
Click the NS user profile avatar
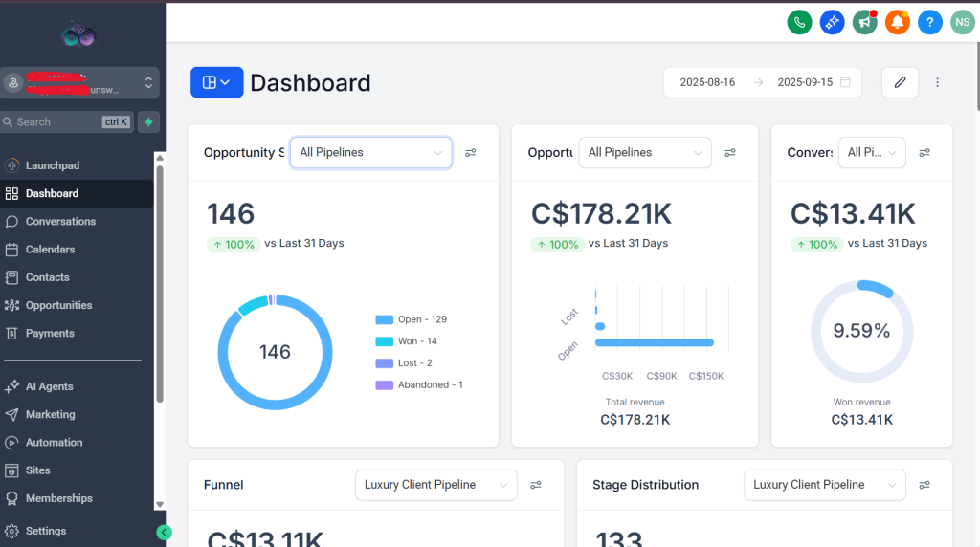pyautogui.click(x=962, y=22)
